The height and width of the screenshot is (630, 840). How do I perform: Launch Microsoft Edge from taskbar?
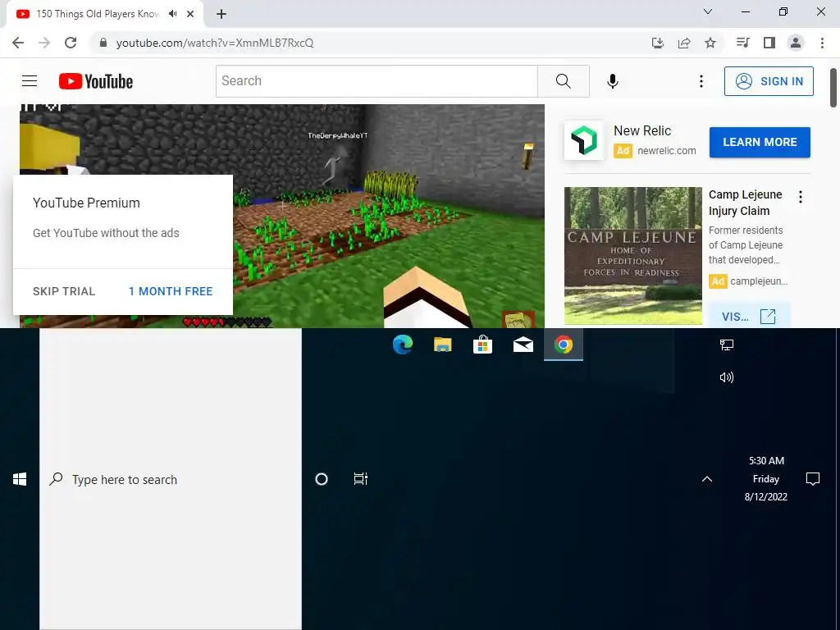402,345
